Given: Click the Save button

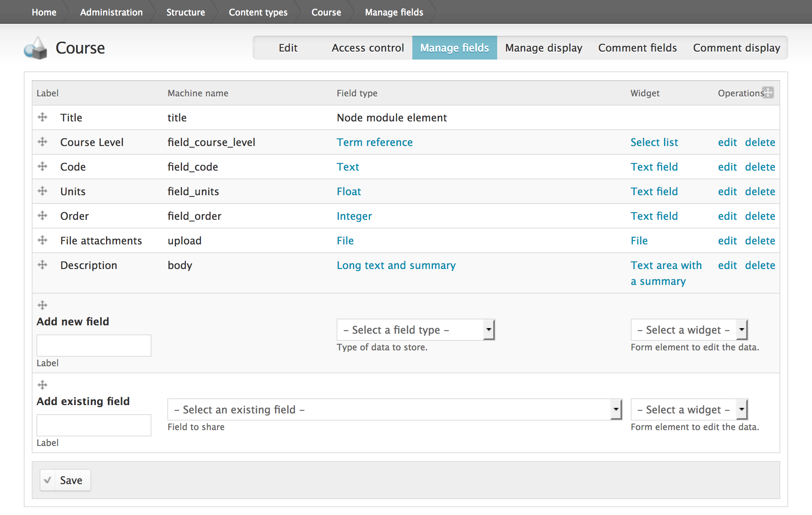Looking at the screenshot, I should pyautogui.click(x=65, y=480).
